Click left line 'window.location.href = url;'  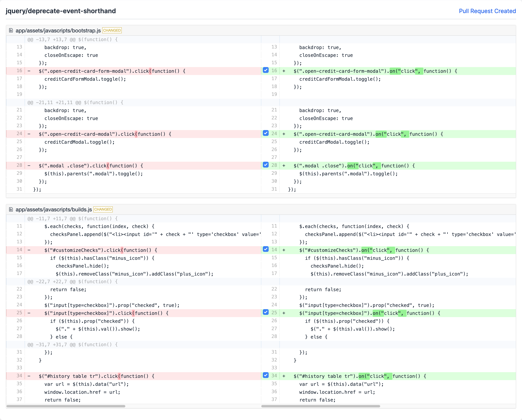tap(82, 392)
